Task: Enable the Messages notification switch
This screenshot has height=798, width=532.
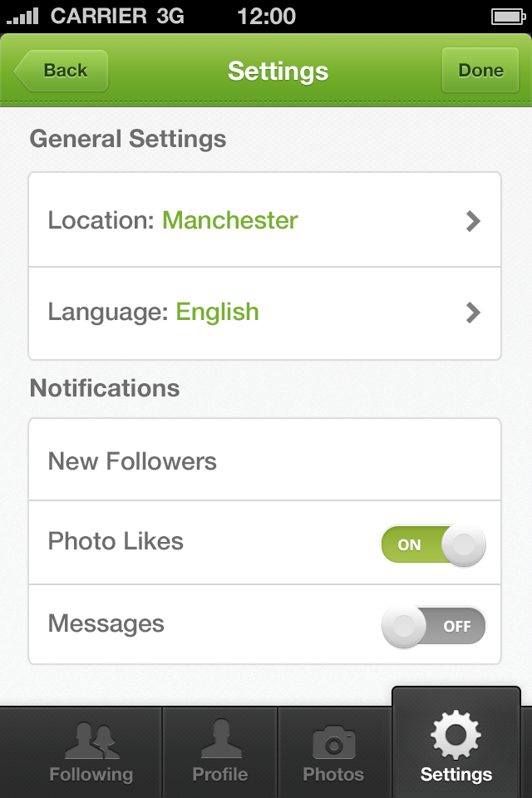Action: (433, 626)
